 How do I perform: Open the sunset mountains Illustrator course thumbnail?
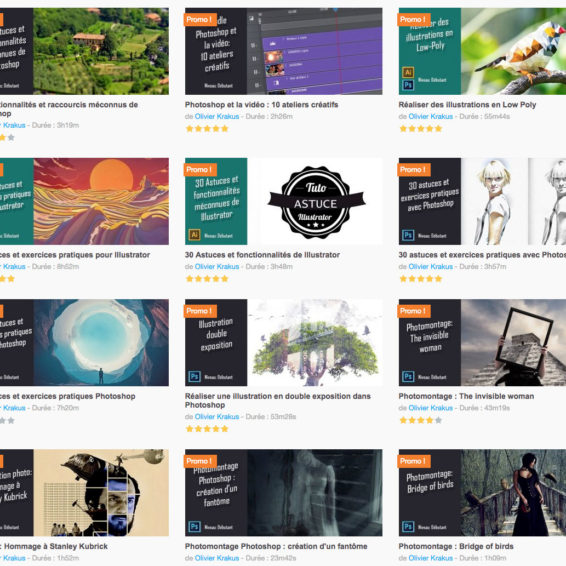84,201
